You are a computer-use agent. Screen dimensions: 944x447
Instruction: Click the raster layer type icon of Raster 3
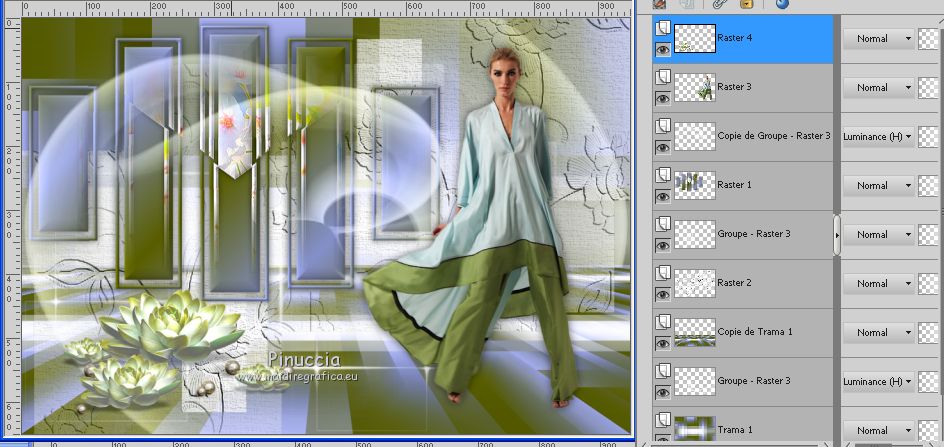click(663, 77)
